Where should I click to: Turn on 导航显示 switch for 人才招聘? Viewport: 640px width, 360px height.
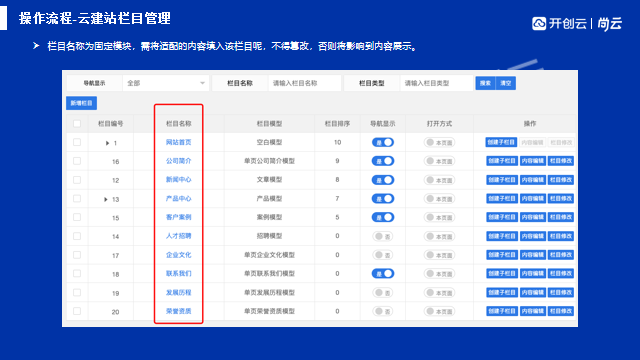[383, 236]
